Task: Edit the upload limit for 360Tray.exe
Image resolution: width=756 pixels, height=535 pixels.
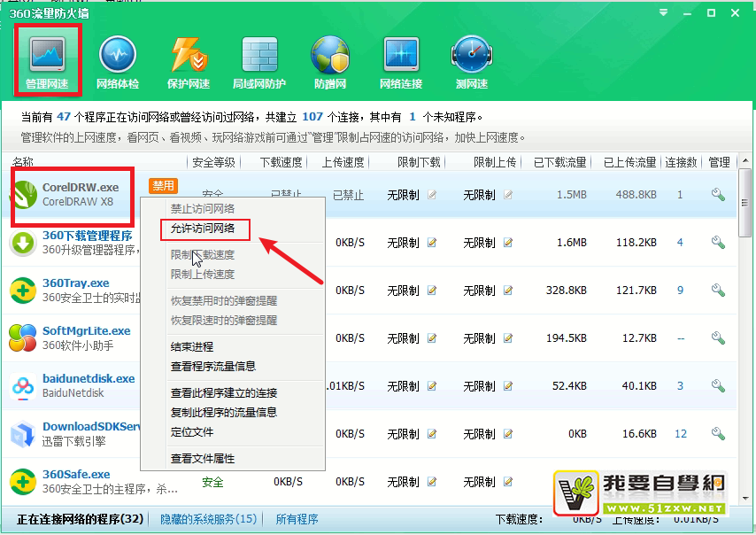Action: (x=508, y=291)
